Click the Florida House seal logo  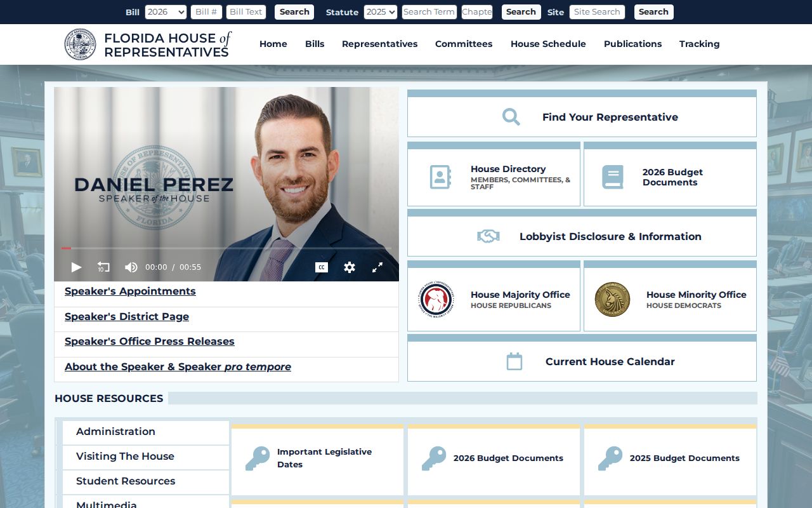(x=80, y=44)
